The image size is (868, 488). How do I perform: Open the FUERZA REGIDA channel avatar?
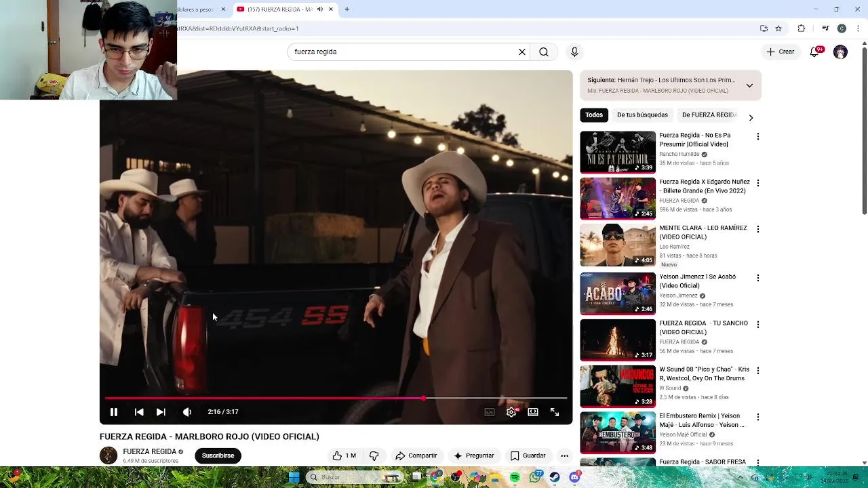click(x=108, y=455)
